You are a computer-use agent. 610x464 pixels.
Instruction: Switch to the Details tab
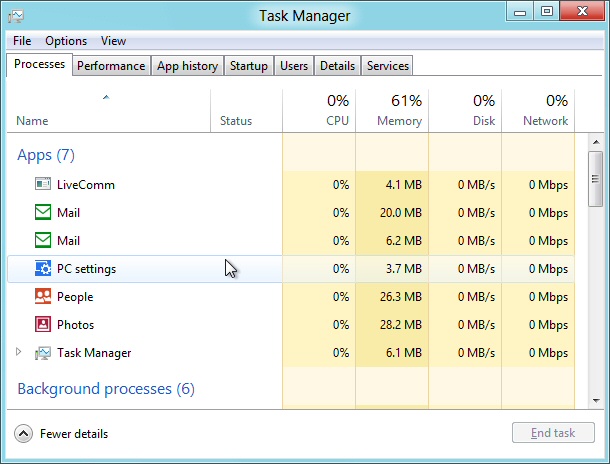[337, 66]
